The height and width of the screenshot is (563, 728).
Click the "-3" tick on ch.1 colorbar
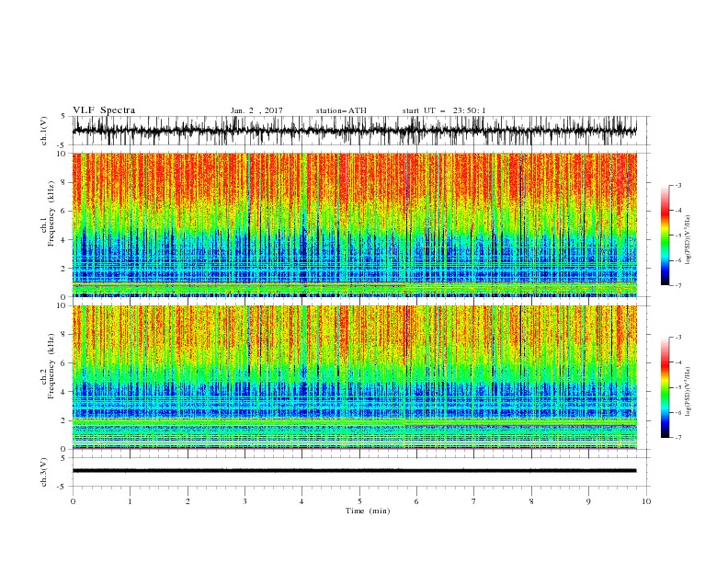click(678, 185)
